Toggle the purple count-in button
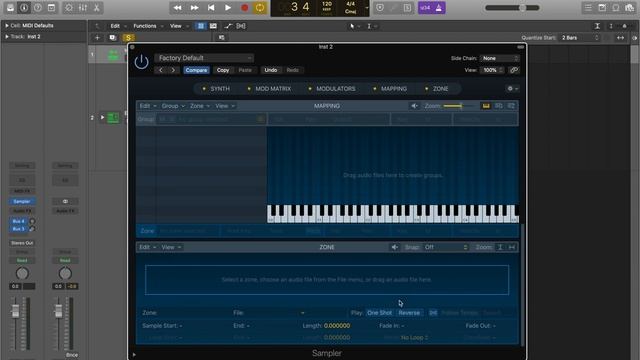 pos(425,8)
